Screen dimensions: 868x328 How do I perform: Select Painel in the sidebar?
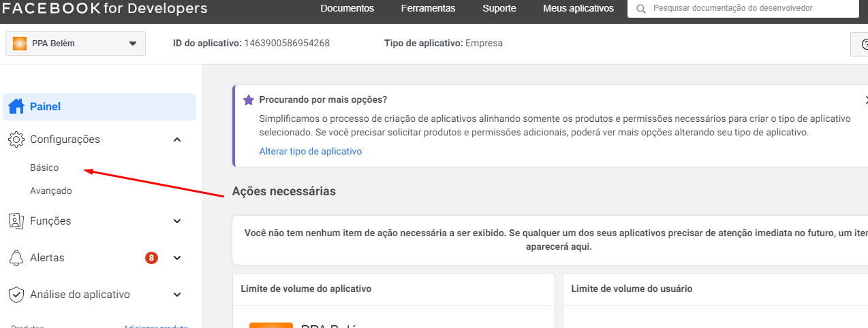[x=99, y=107]
